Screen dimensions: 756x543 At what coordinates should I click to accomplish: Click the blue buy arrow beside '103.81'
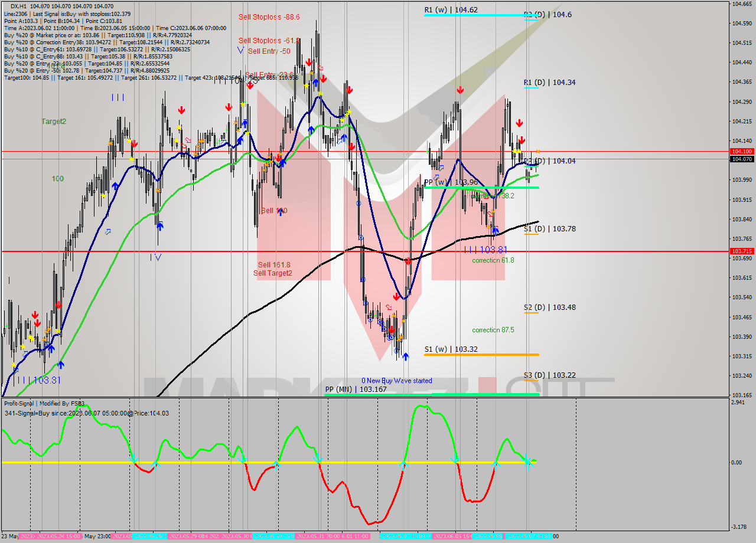(496, 230)
